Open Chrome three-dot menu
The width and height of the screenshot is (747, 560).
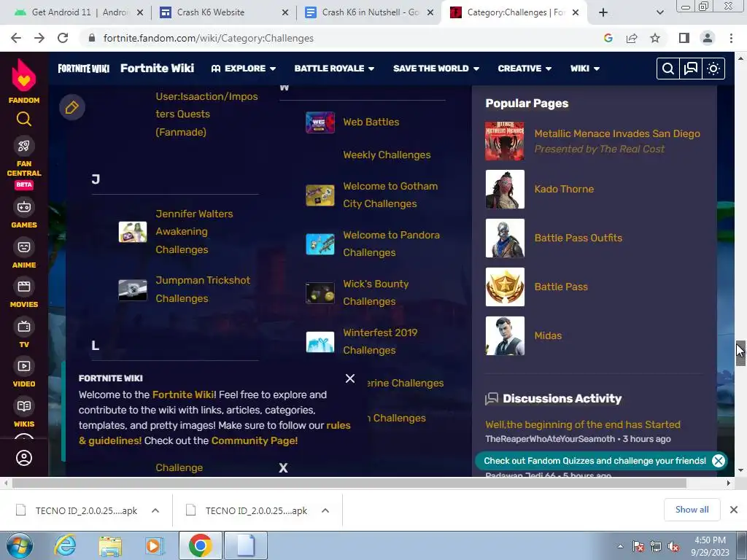[731, 38]
